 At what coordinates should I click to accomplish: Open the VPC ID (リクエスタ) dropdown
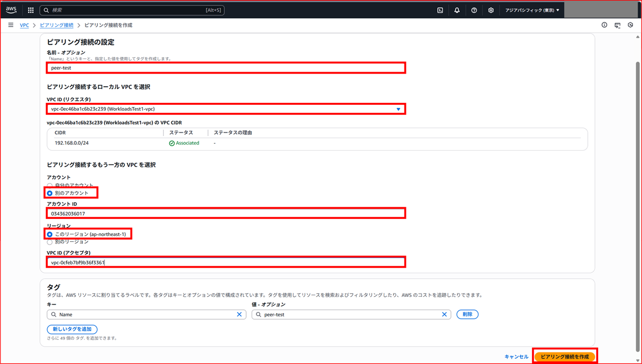coord(398,108)
